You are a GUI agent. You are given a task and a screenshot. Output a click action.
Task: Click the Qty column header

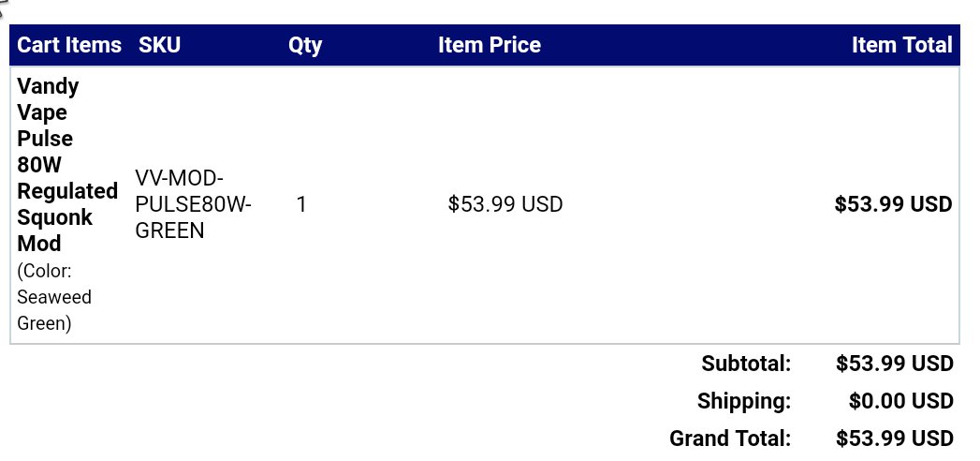(305, 46)
